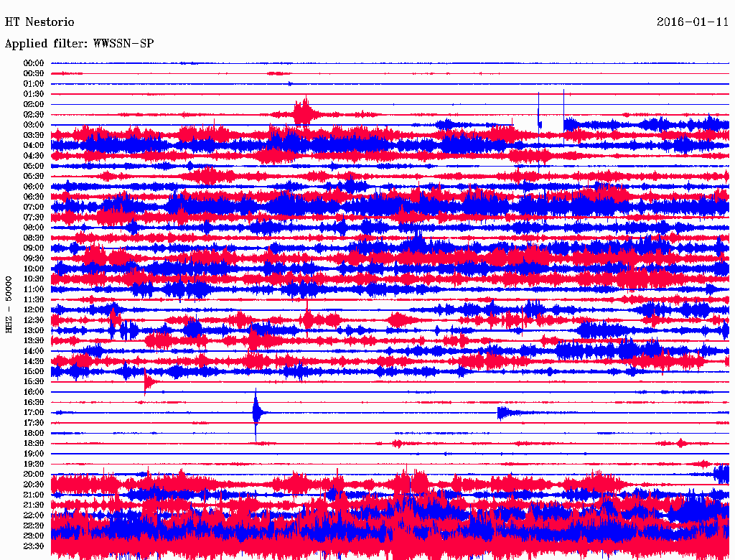Click the 17:00 time label
Screen dimensions: 735x560
[x=34, y=412]
